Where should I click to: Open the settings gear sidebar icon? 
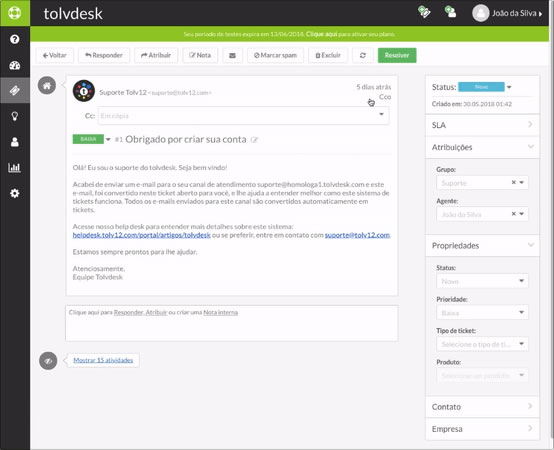(14, 193)
